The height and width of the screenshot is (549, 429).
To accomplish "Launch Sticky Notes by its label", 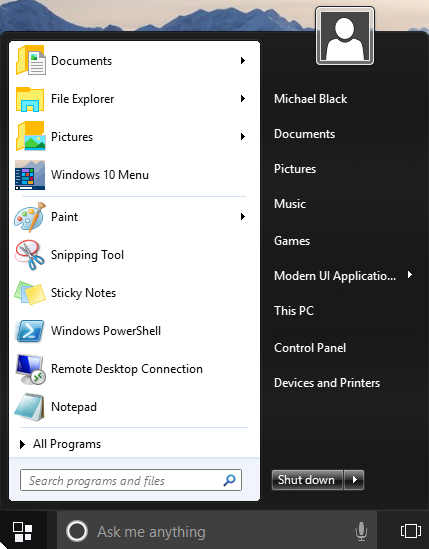I will pyautogui.click(x=83, y=293).
